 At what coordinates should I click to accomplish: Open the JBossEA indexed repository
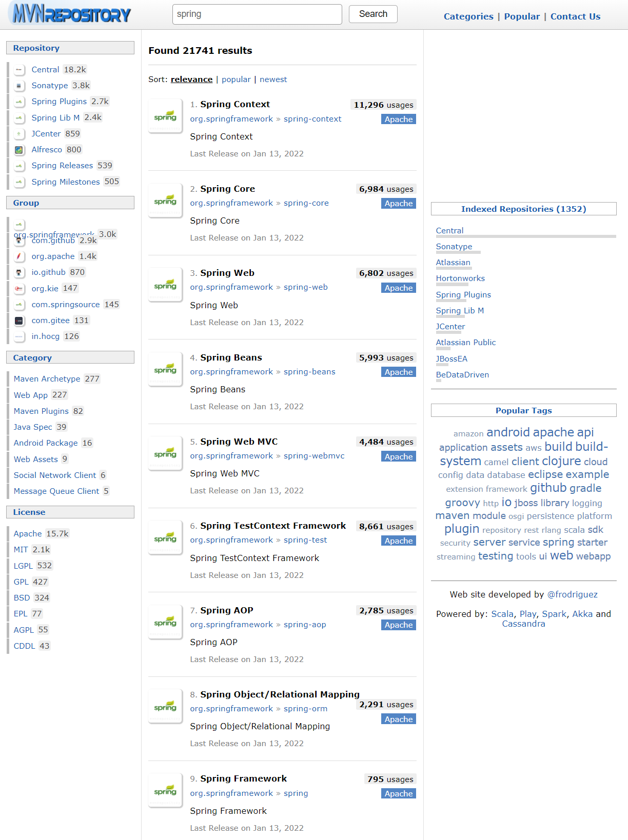pyautogui.click(x=452, y=359)
